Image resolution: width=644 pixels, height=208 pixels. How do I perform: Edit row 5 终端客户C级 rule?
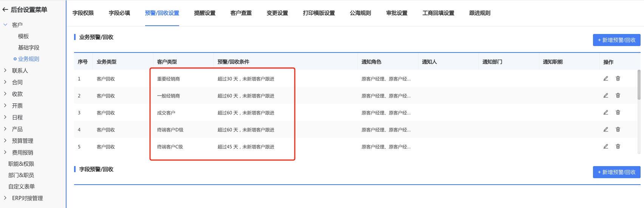[606, 146]
